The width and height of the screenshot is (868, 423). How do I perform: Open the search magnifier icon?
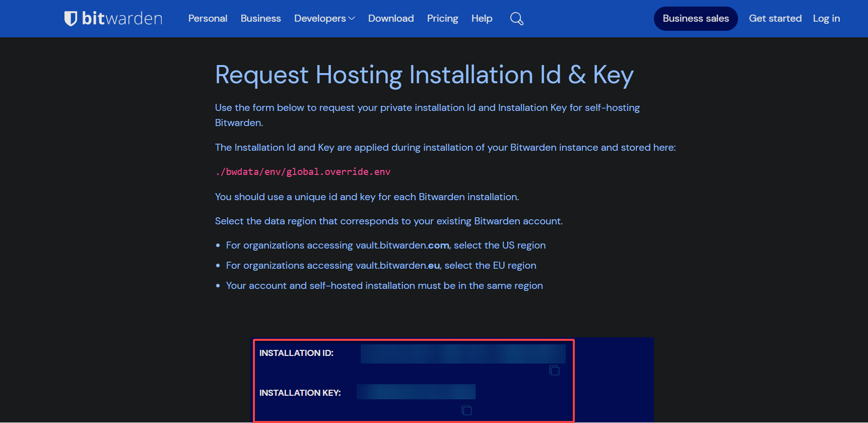[516, 19]
